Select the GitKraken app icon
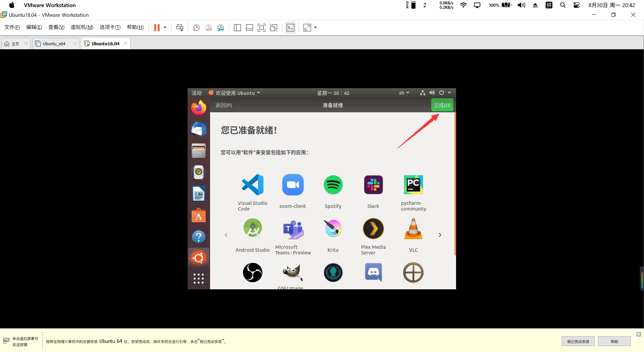644x352 pixels. (333, 273)
